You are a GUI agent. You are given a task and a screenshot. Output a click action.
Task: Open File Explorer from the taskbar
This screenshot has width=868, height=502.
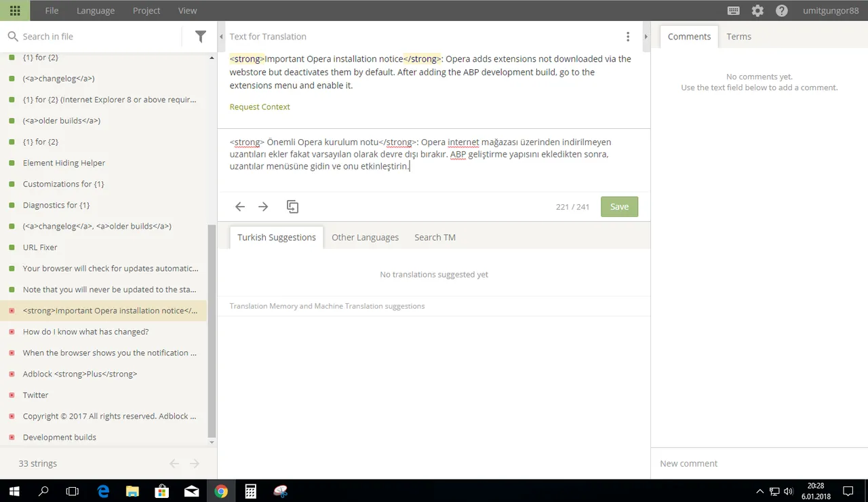pyautogui.click(x=132, y=491)
